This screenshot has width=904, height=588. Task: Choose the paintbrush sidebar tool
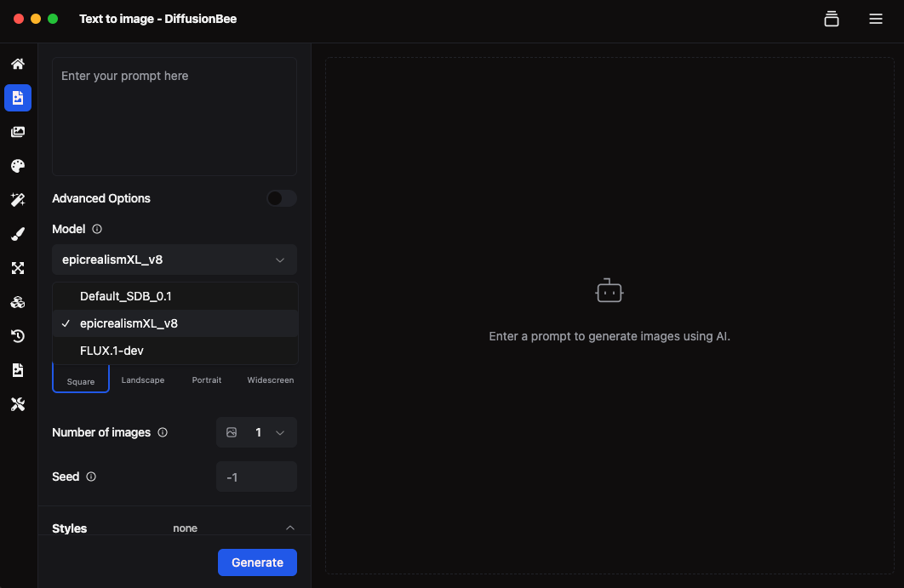coord(18,234)
